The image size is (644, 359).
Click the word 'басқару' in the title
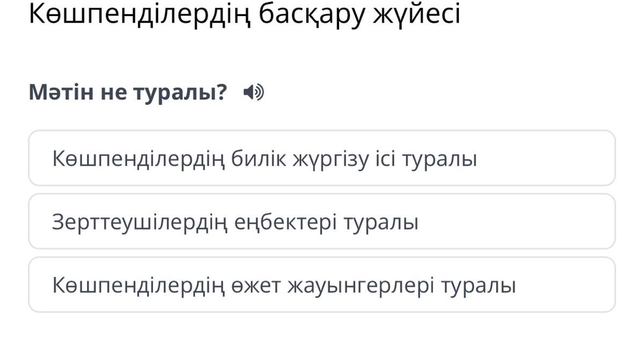click(312, 16)
